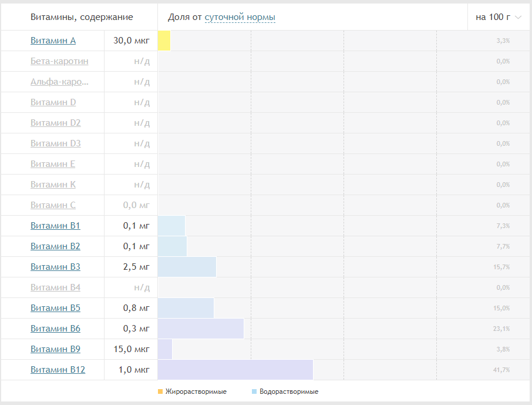Image resolution: width=532 pixels, height=405 pixels.
Task: Click the 30,0 мкг value
Action: point(132,41)
